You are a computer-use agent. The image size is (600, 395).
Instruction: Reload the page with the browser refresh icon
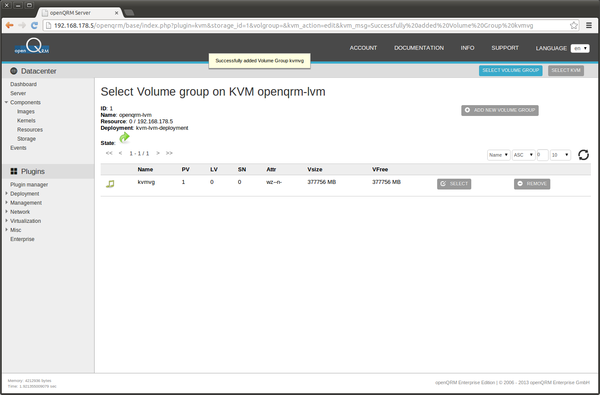click(x=34, y=25)
